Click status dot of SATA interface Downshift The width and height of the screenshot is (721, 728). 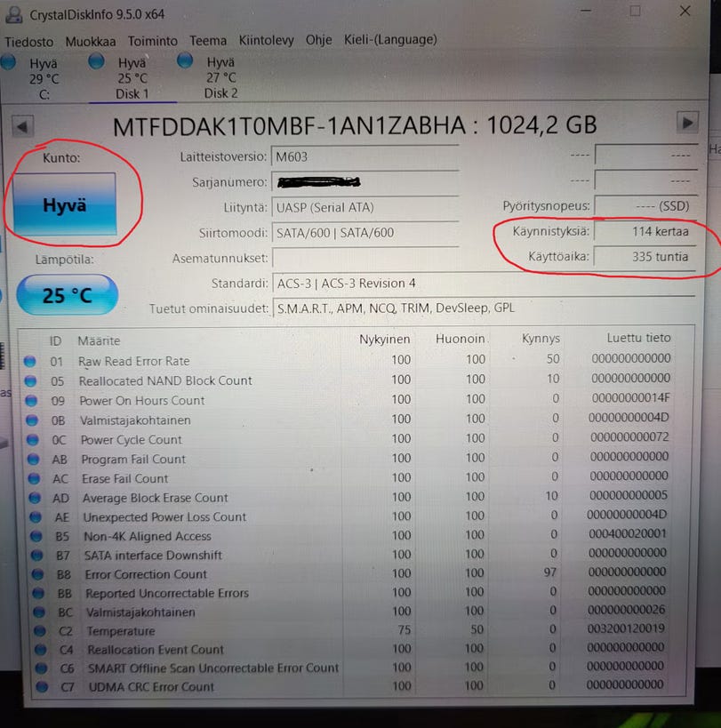pos(36,556)
